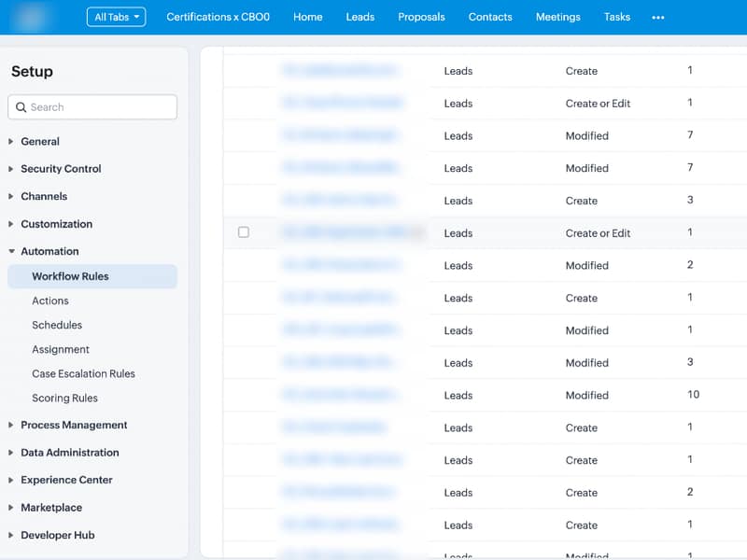Expand the Marketplace section

51,508
